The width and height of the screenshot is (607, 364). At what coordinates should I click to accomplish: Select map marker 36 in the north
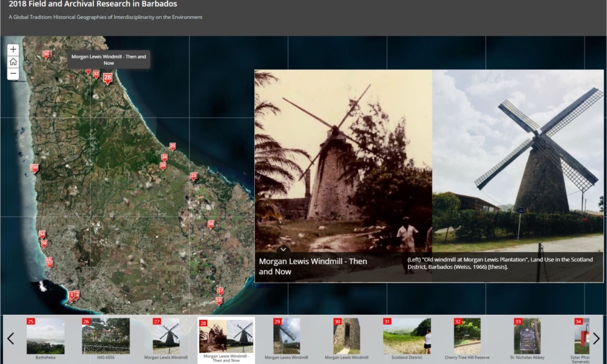(x=46, y=54)
